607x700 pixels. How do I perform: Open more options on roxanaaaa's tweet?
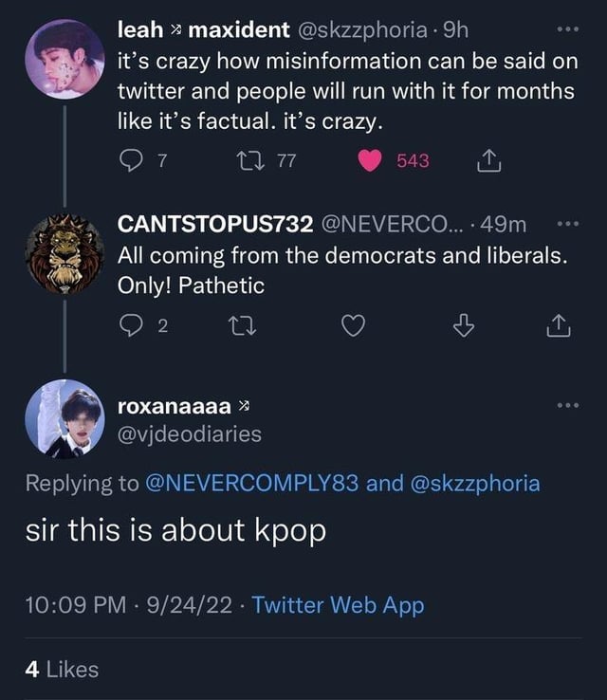[x=566, y=406]
